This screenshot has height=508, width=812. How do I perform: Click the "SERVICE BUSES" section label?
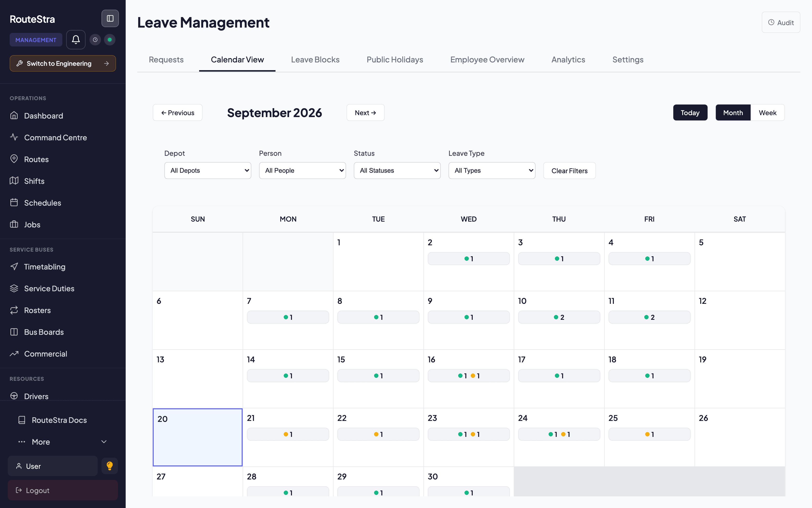pos(32,250)
